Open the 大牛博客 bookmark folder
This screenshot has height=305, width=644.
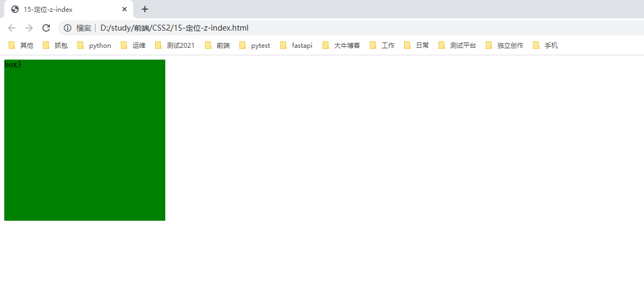[x=341, y=46]
